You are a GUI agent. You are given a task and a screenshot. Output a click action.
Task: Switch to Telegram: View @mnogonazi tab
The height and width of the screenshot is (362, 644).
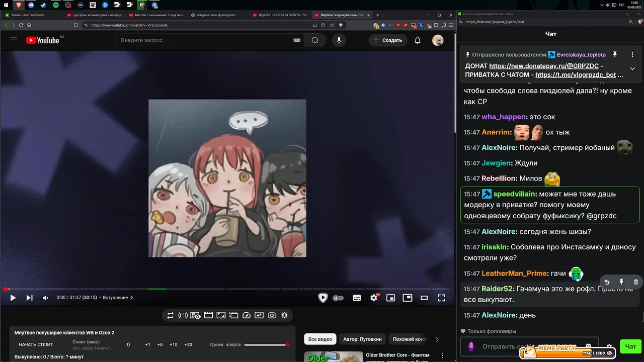218,15
